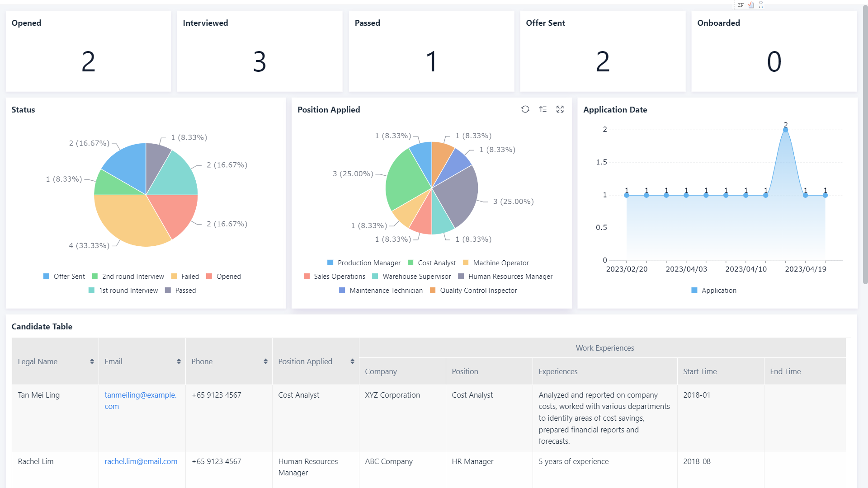Sort table by Legal Name column arrows
This screenshot has height=488, width=868.
tap(92, 361)
